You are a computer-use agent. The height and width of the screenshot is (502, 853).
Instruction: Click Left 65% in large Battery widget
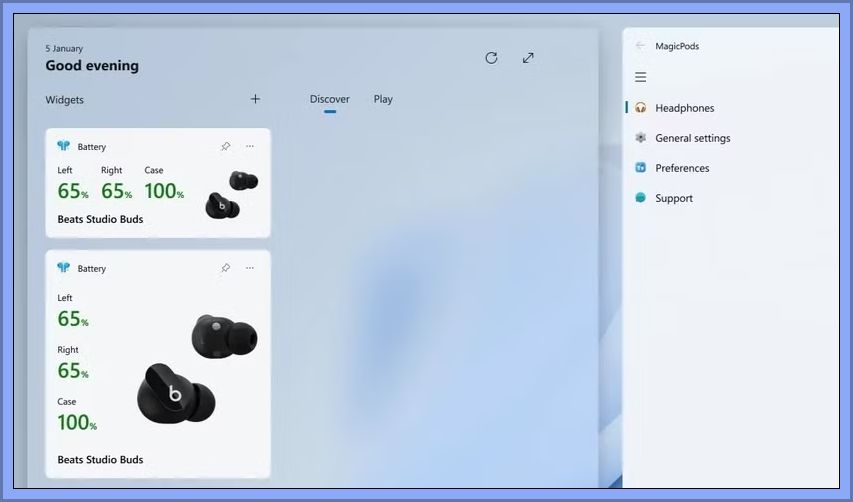(73, 311)
